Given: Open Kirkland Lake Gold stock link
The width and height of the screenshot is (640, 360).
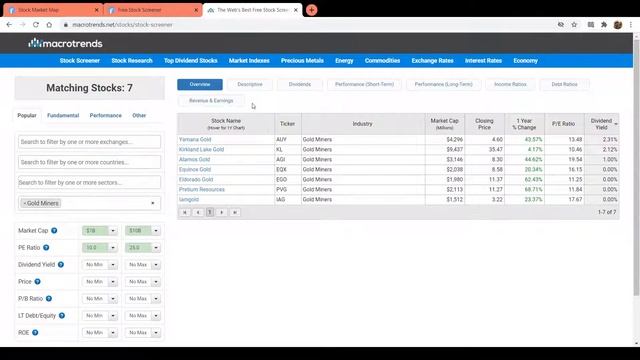Looking at the screenshot, I should coord(201,150).
